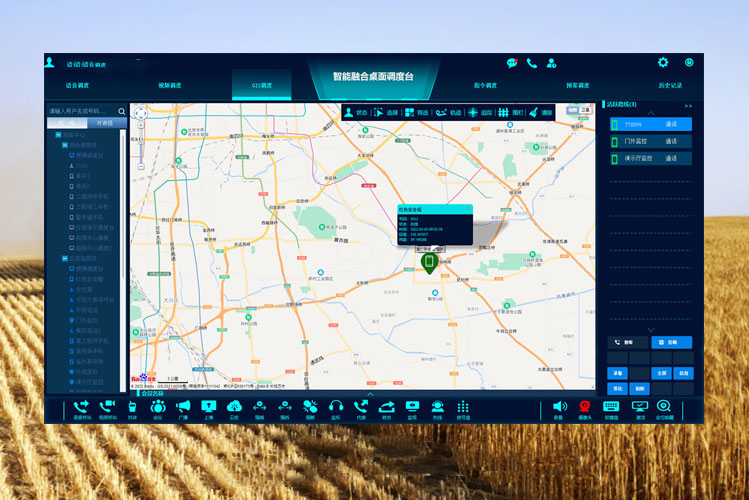Click the green device marker on map
This screenshot has height=500, width=749.
click(x=429, y=263)
